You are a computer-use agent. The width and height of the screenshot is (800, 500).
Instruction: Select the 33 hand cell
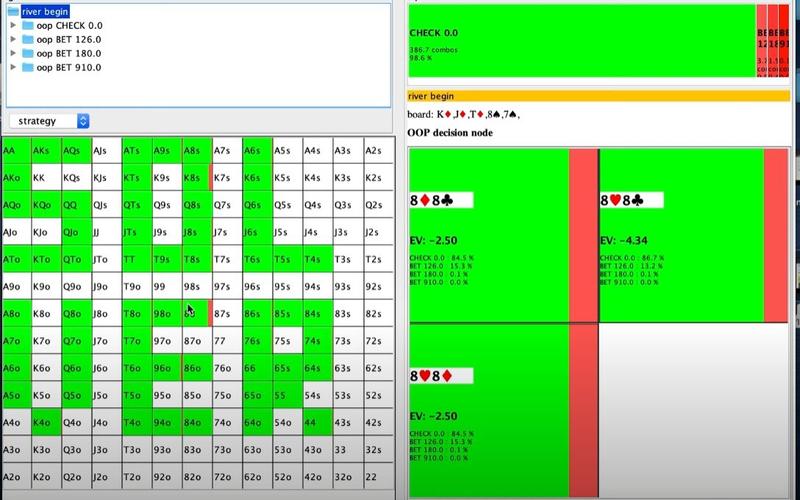(348, 449)
